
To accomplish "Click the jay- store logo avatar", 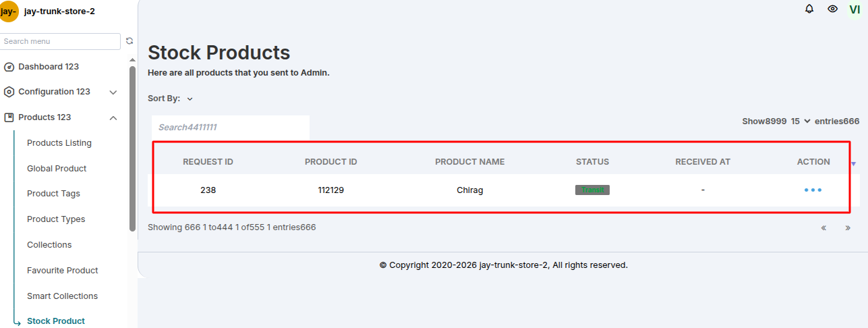I will point(9,11).
